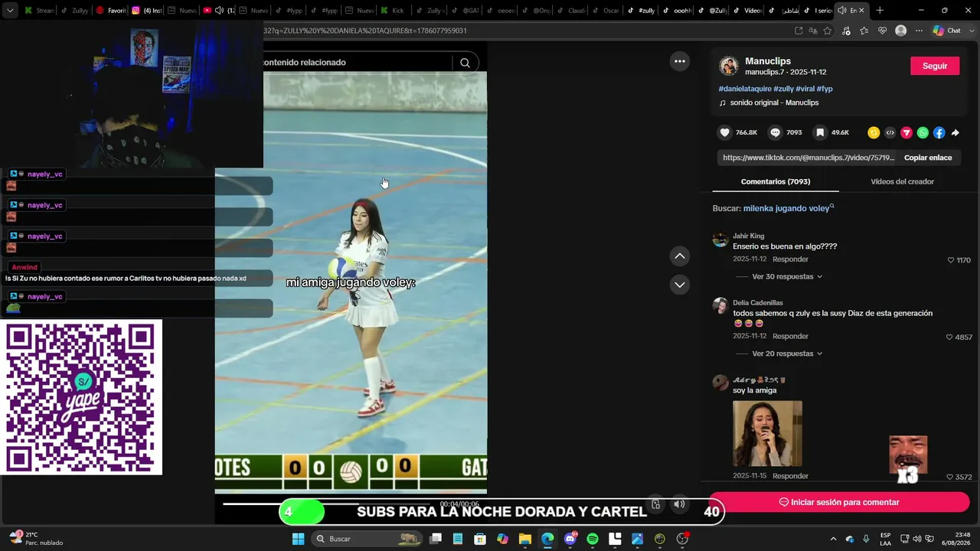The image size is (980, 551).
Task: Open the #zully hashtag
Action: coord(783,89)
